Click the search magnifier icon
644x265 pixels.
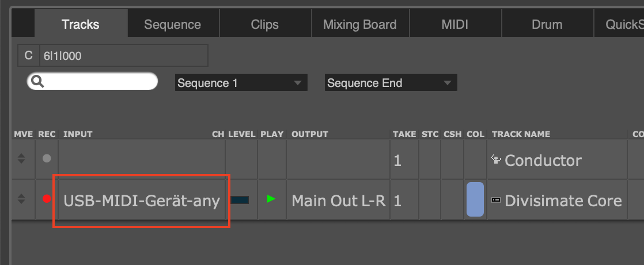tap(38, 82)
